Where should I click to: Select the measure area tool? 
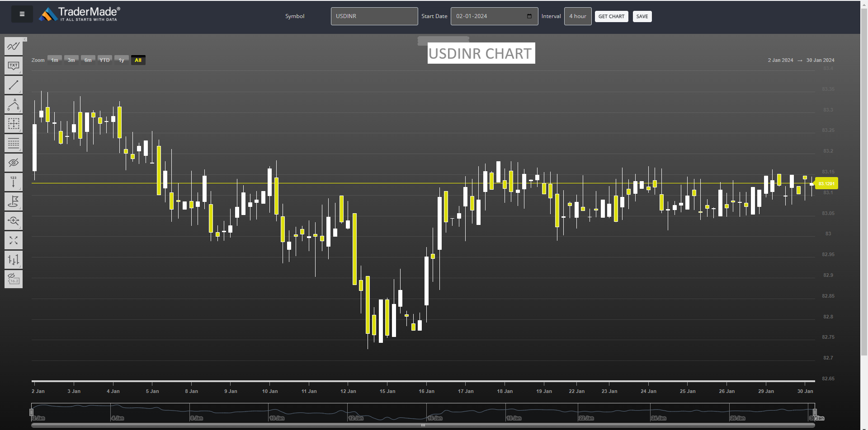point(14,124)
